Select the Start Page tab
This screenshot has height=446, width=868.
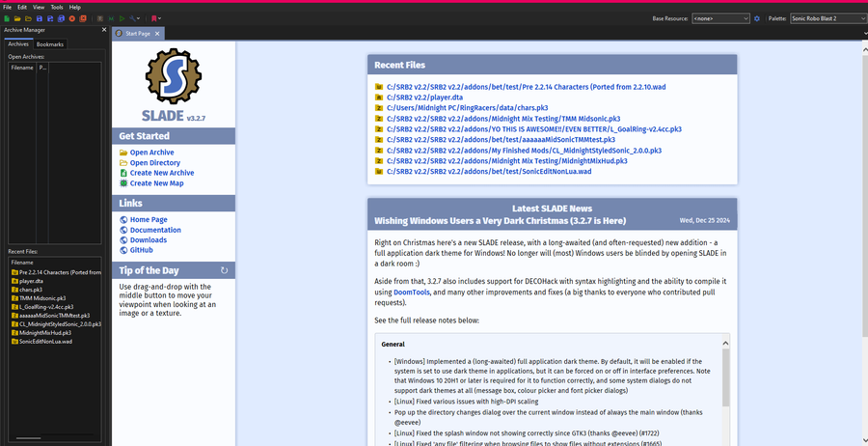click(138, 34)
